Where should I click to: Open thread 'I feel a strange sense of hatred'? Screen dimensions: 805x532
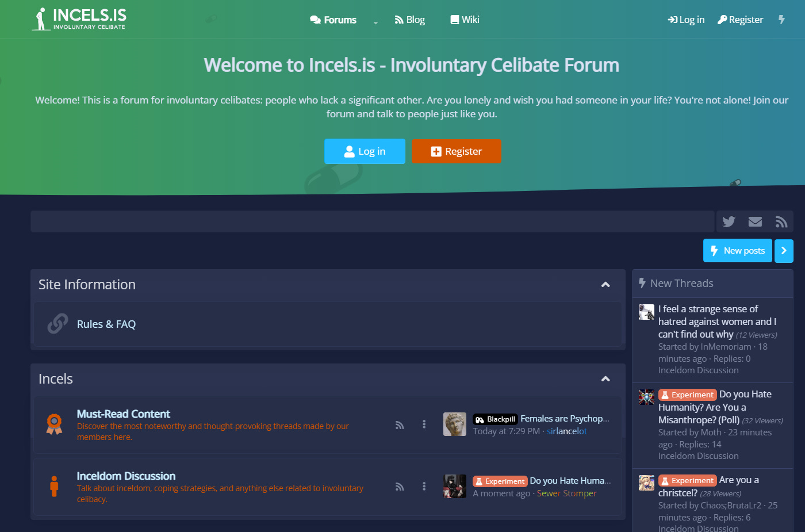717,322
